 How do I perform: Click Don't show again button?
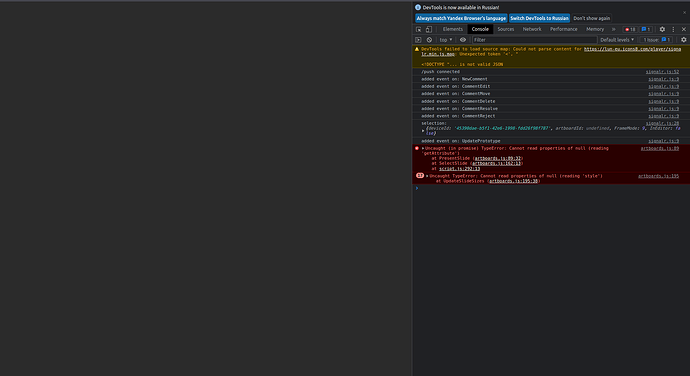coord(591,18)
